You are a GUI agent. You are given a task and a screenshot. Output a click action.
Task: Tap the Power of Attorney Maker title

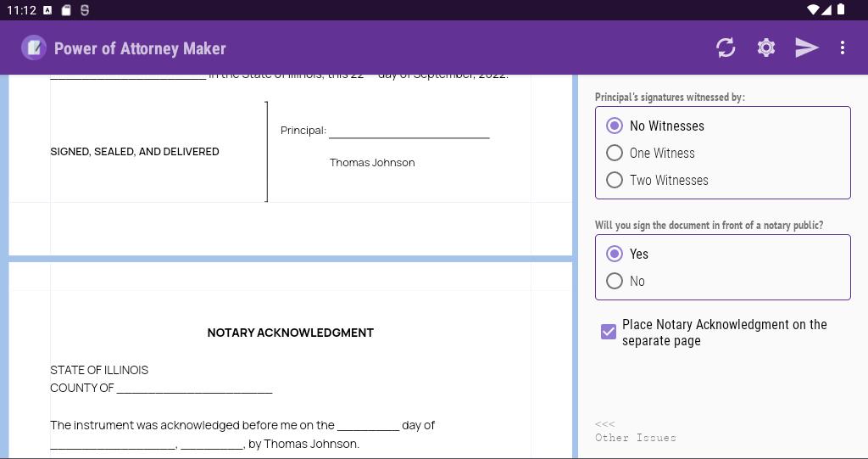point(140,48)
